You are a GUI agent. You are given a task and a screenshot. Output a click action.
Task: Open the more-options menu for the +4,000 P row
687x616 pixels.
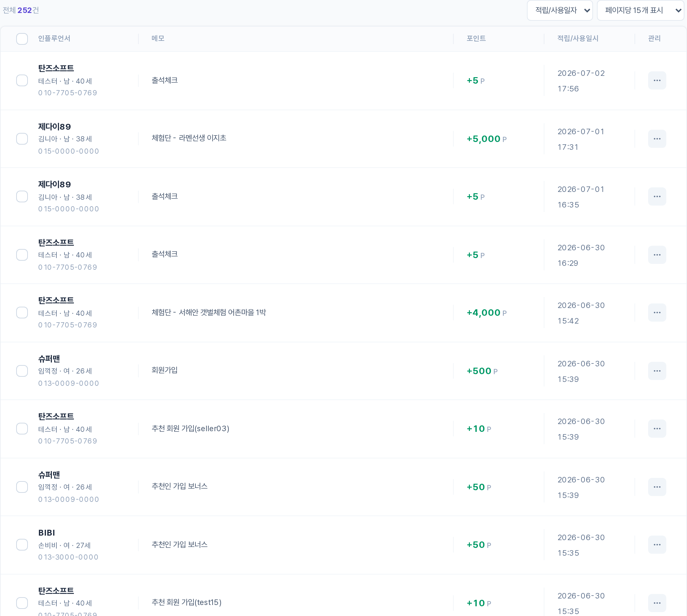(657, 313)
